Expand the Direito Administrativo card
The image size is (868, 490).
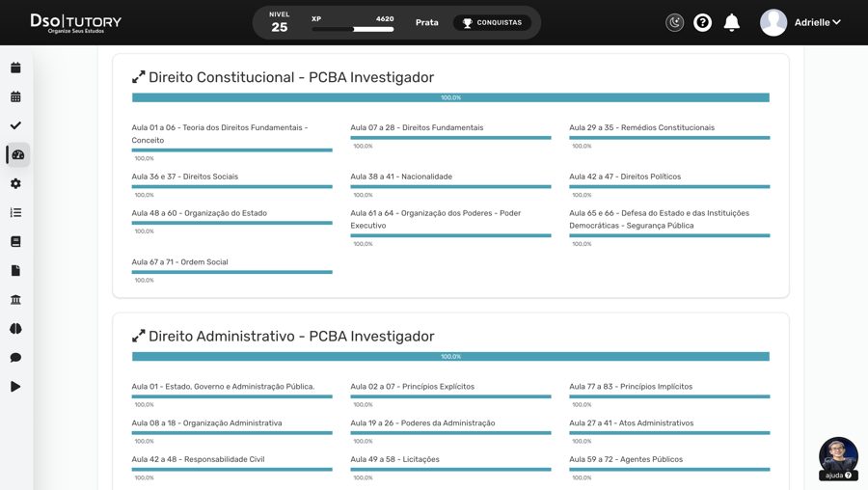click(x=138, y=336)
